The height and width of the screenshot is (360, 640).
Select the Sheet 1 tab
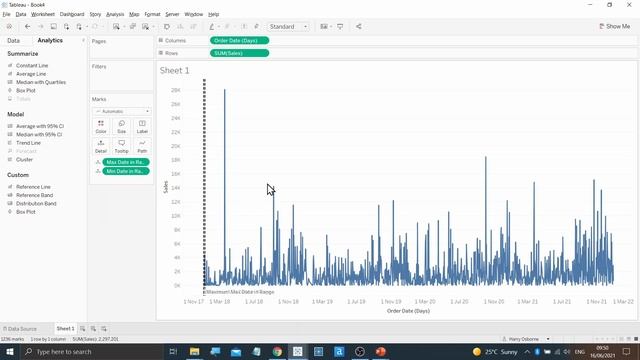pos(65,329)
